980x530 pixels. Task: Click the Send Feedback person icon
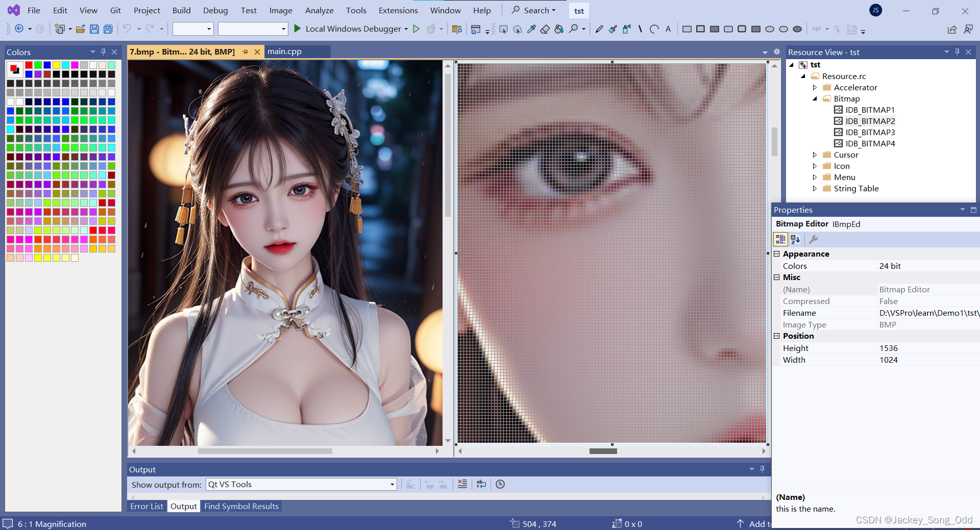coord(968,29)
